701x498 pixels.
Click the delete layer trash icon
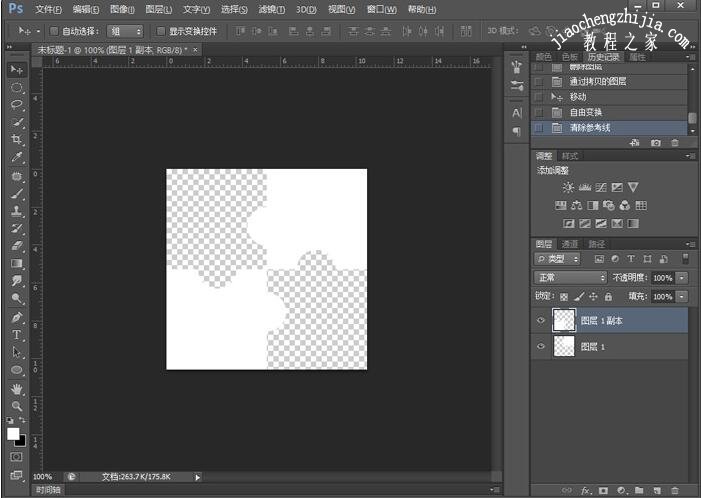(675, 490)
